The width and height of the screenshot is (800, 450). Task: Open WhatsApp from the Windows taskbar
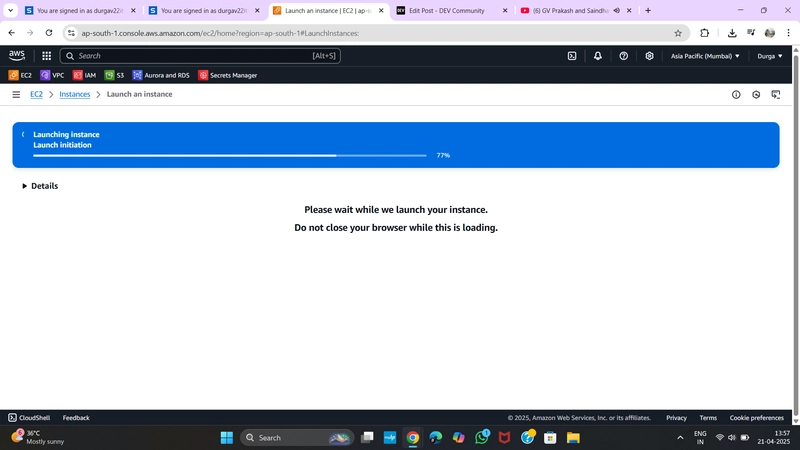482,437
